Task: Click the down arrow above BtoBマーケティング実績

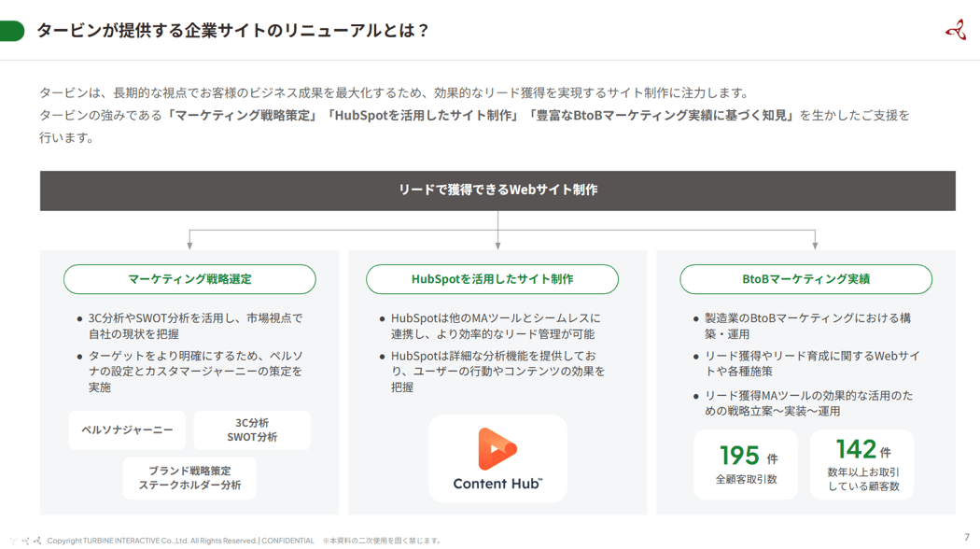Action: (815, 244)
